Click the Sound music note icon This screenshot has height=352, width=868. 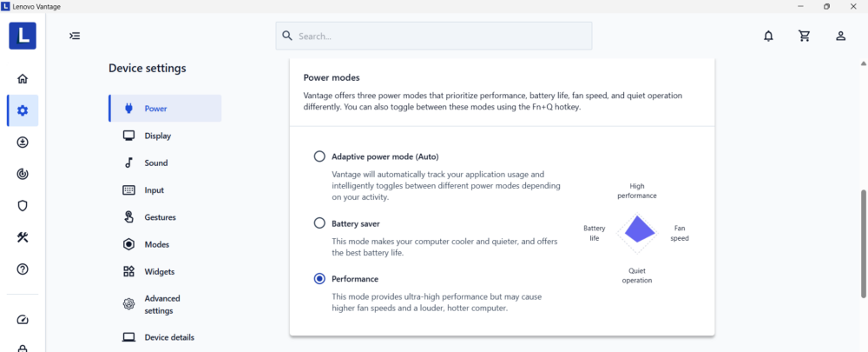(x=128, y=163)
